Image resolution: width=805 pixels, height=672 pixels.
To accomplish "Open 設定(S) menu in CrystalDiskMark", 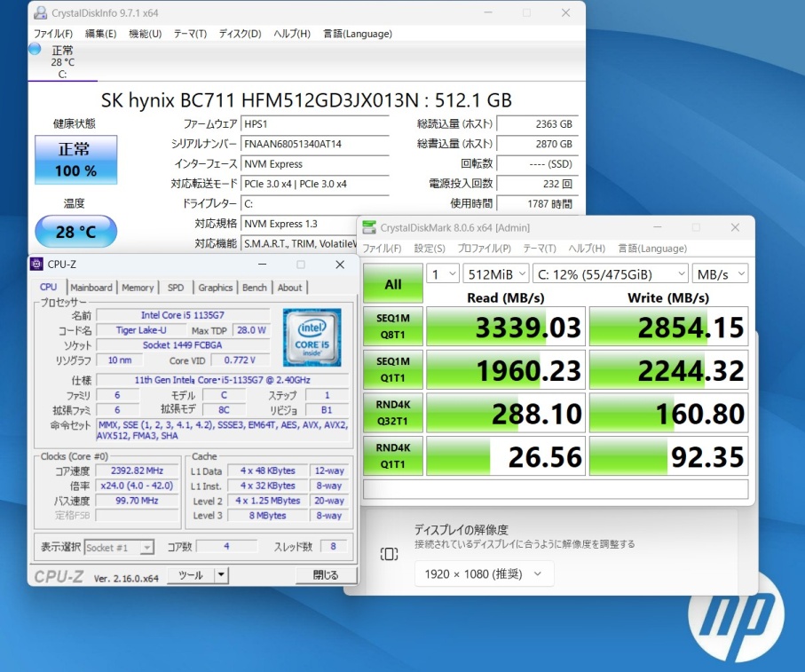I will pos(430,249).
